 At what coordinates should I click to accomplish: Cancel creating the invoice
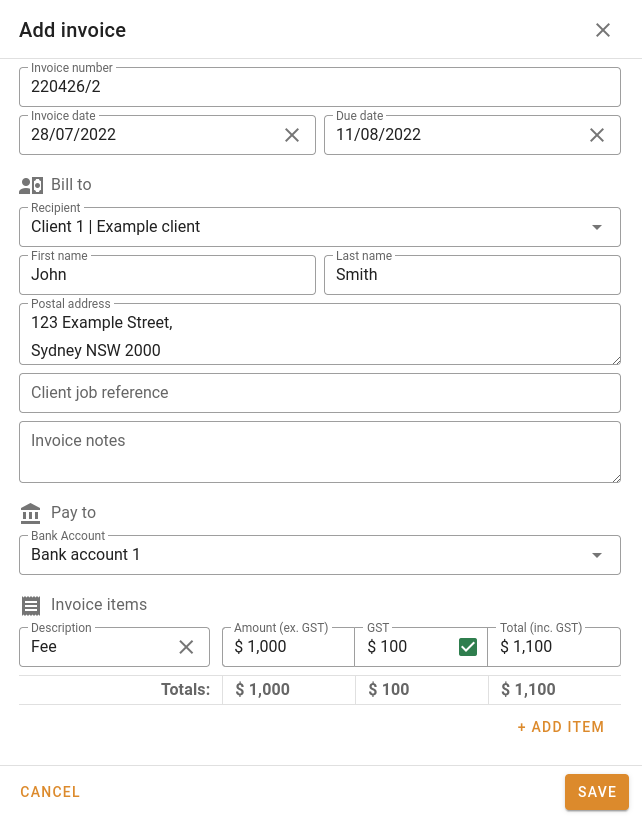pyautogui.click(x=50, y=791)
